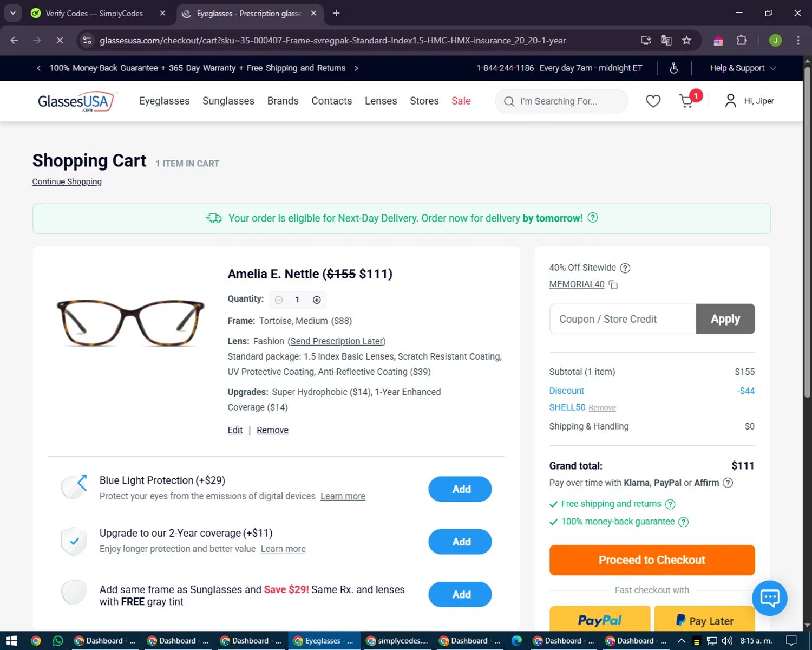Open Eyeglasses menu
This screenshot has width=812, height=650.
[164, 101]
